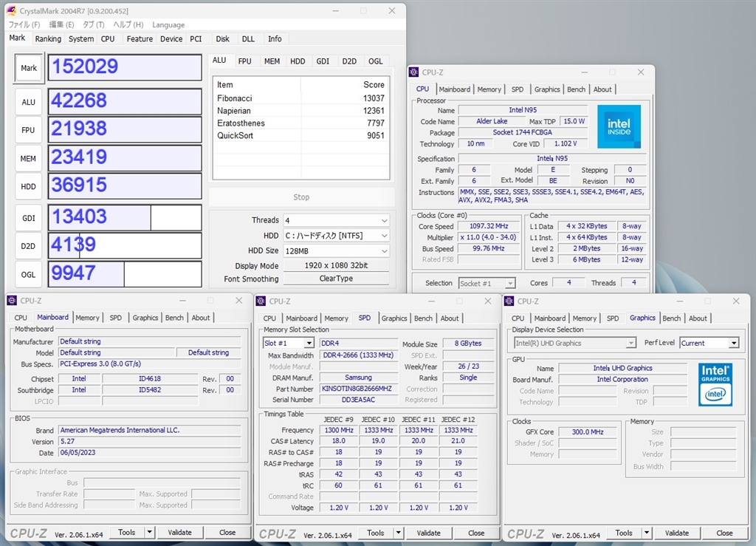
Task: Open the Bench tab in the Graphics window
Action: click(672, 318)
